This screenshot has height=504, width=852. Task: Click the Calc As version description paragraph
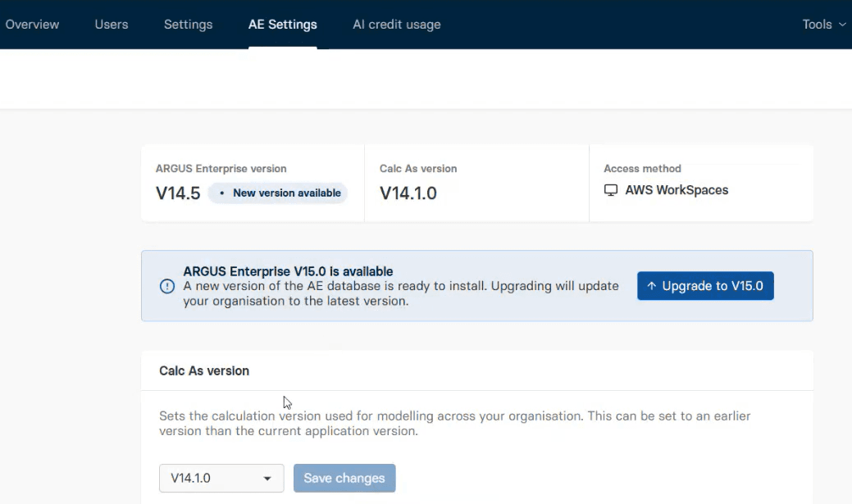click(455, 423)
